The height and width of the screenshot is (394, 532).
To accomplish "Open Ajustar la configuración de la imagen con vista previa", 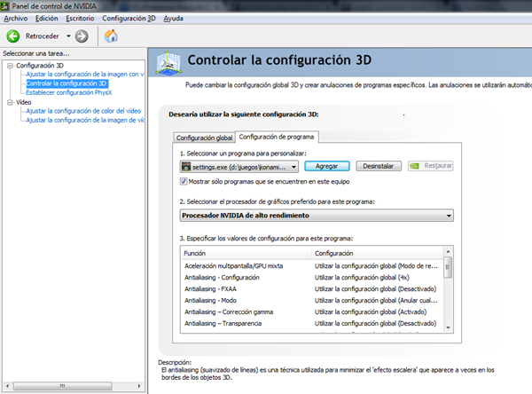I will [x=85, y=74].
